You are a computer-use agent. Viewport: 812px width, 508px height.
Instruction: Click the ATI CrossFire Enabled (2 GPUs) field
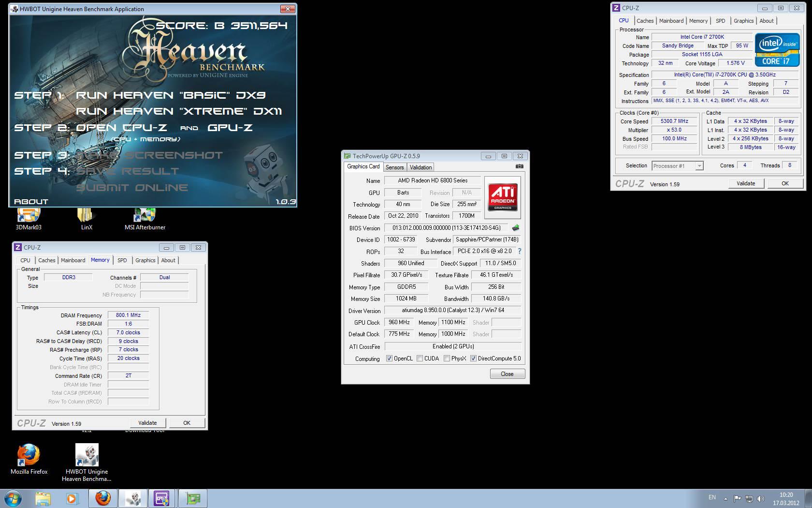pyautogui.click(x=453, y=346)
